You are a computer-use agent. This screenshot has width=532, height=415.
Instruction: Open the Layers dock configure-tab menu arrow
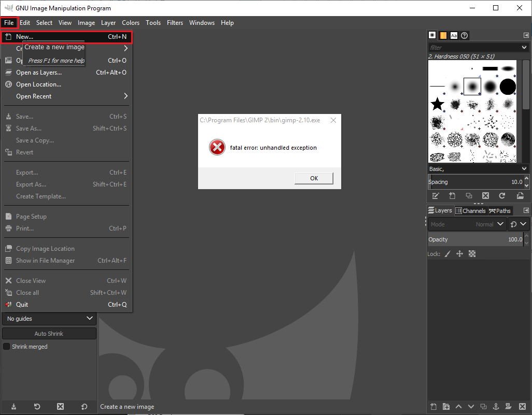pos(526,210)
